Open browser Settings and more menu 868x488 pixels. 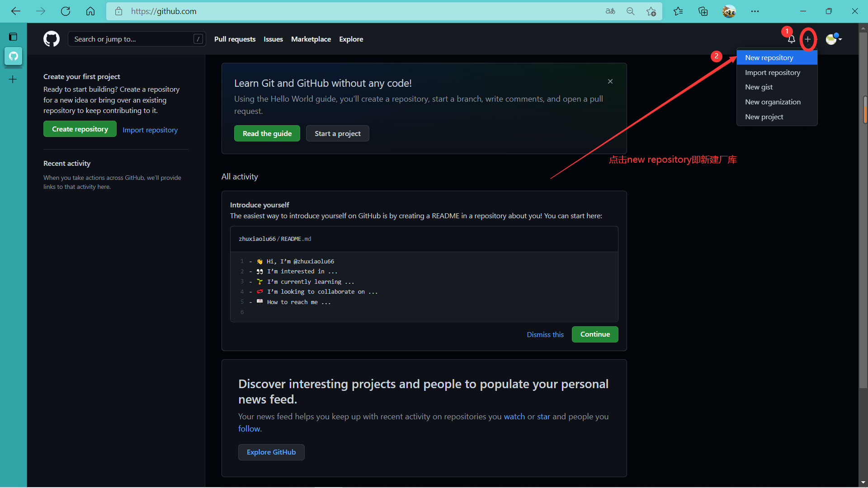click(755, 11)
